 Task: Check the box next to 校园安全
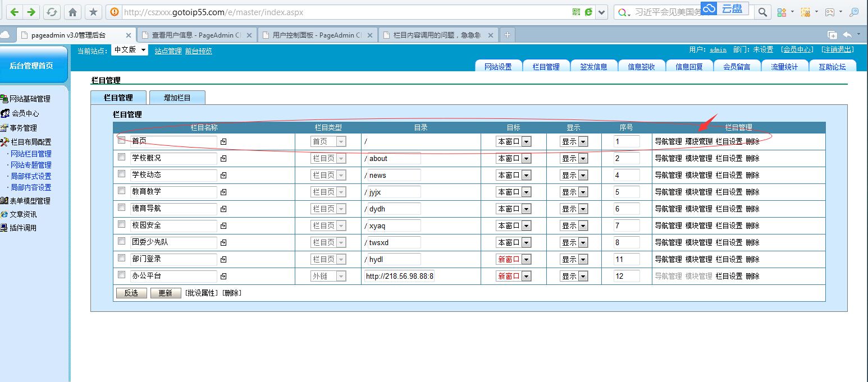coord(121,225)
